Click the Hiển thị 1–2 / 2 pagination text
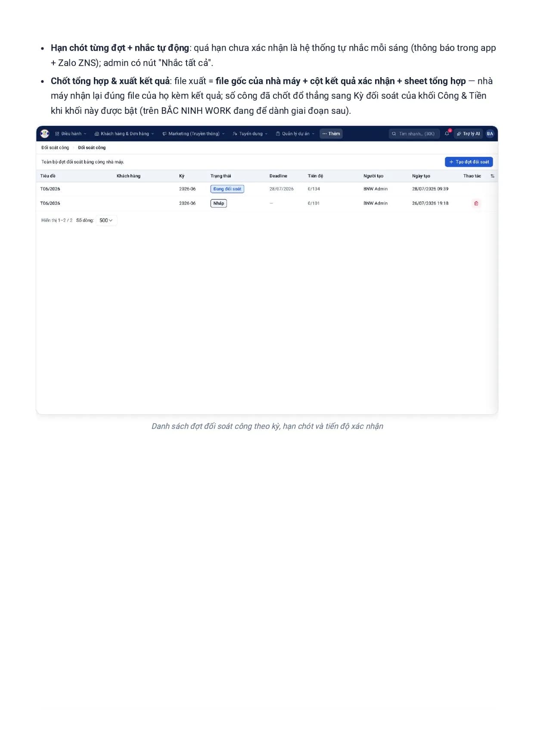534x756 pixels. (57, 220)
